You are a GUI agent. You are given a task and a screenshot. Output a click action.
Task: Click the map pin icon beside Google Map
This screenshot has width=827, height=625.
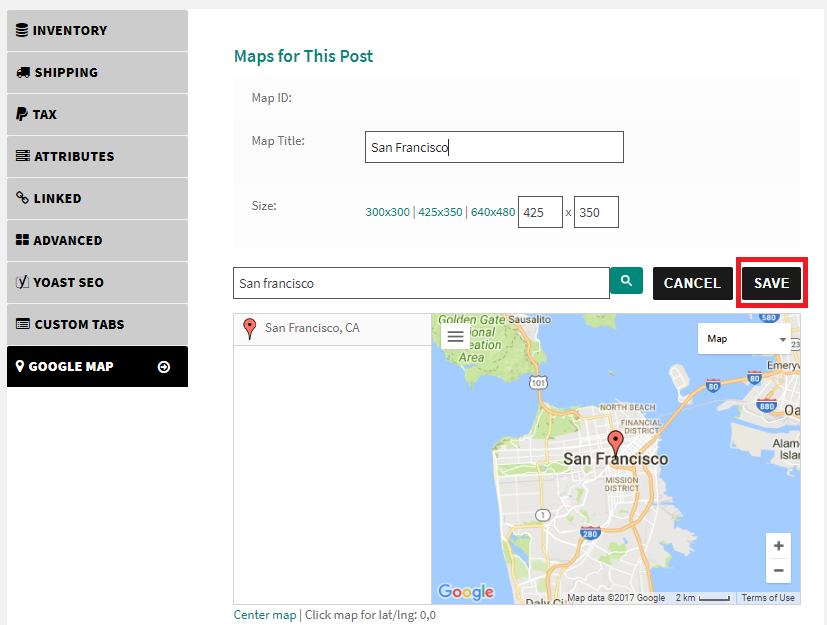point(20,366)
